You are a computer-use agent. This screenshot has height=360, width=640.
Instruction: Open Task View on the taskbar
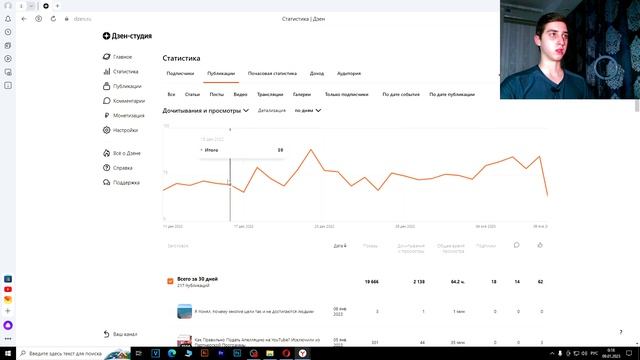[139, 353]
